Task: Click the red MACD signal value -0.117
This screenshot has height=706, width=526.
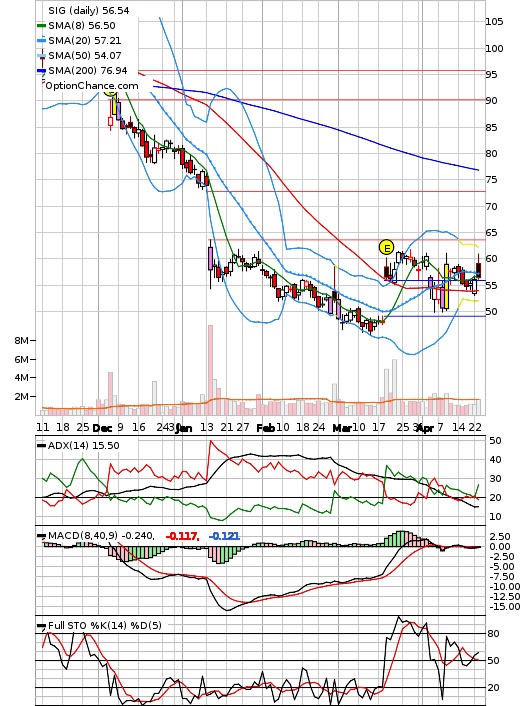Action: pyautogui.click(x=182, y=536)
